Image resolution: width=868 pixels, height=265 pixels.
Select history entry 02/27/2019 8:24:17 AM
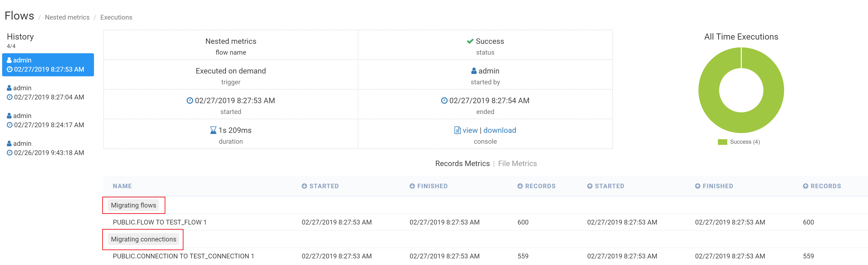[48, 120]
